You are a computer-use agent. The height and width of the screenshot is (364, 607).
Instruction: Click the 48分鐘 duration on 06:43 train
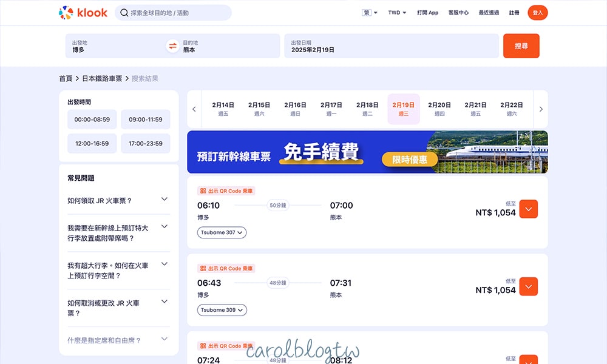tap(278, 283)
